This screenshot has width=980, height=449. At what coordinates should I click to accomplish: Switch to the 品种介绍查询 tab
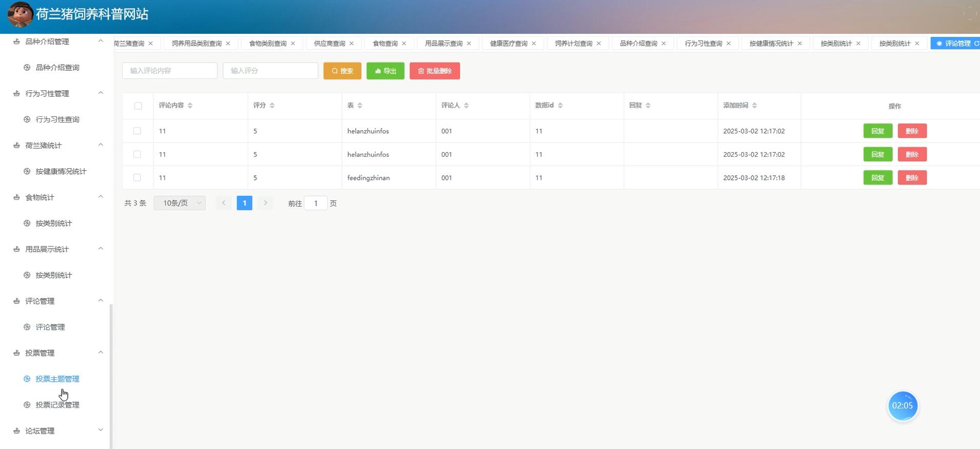[638, 44]
